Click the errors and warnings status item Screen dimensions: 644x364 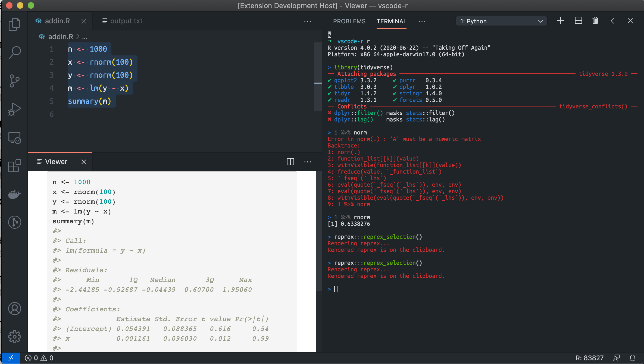pyautogui.click(x=39, y=358)
